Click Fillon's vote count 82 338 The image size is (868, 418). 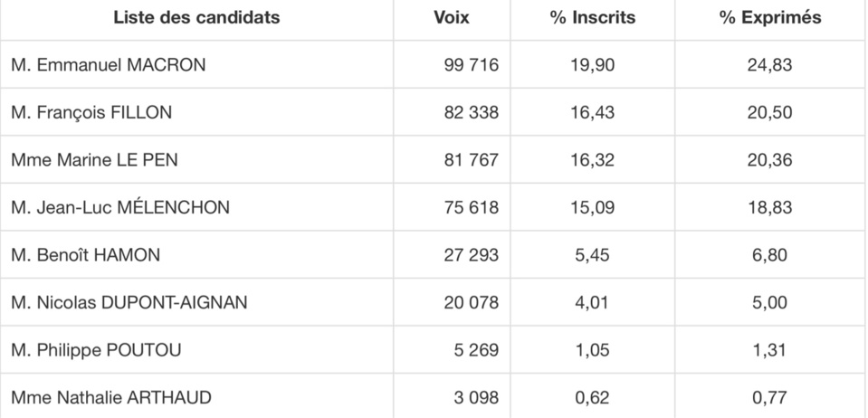pyautogui.click(x=471, y=113)
